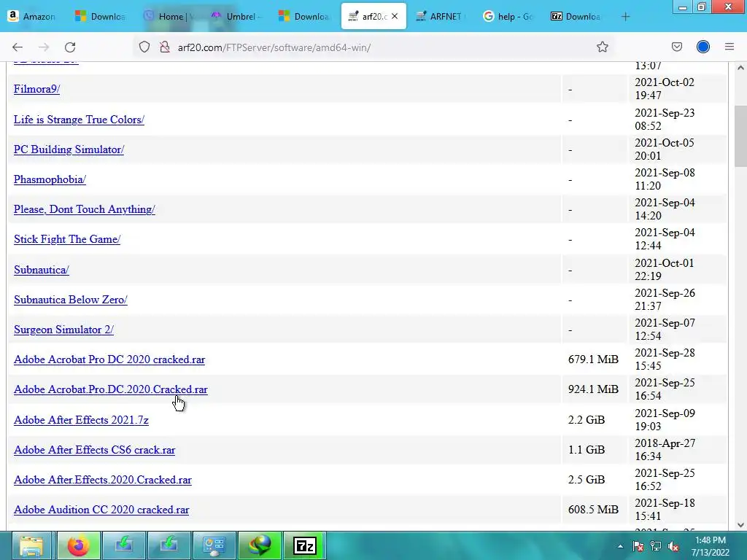The height and width of the screenshot is (560, 747).
Task: Open Firefox from the taskbar
Action: point(78,545)
